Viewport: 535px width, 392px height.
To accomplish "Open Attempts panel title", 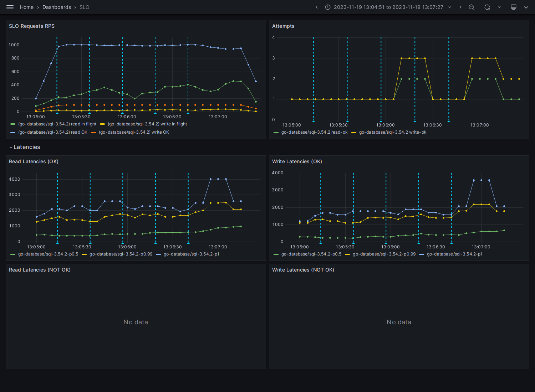I will [x=283, y=26].
